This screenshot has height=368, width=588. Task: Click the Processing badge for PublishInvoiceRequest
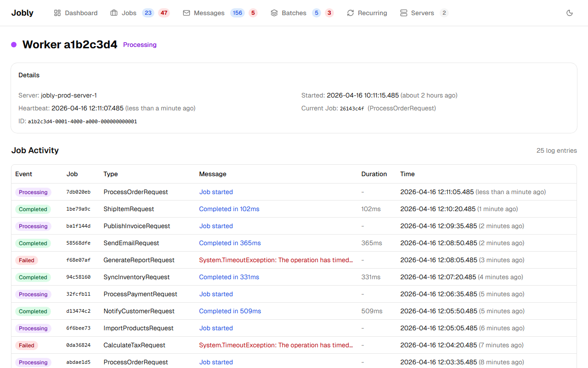click(x=33, y=226)
